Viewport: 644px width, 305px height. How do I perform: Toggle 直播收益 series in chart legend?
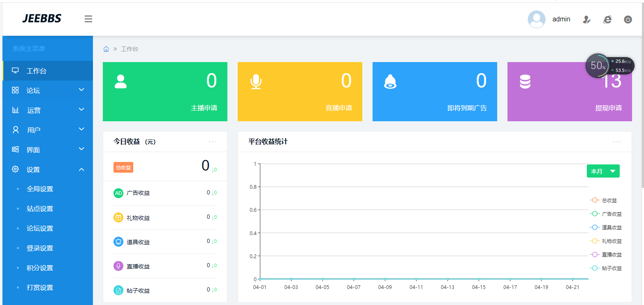click(605, 254)
